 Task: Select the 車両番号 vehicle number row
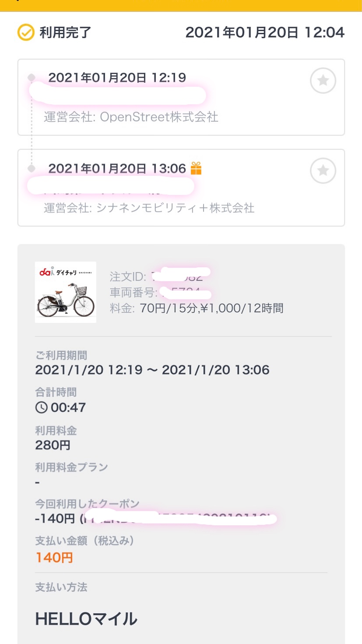(x=161, y=293)
